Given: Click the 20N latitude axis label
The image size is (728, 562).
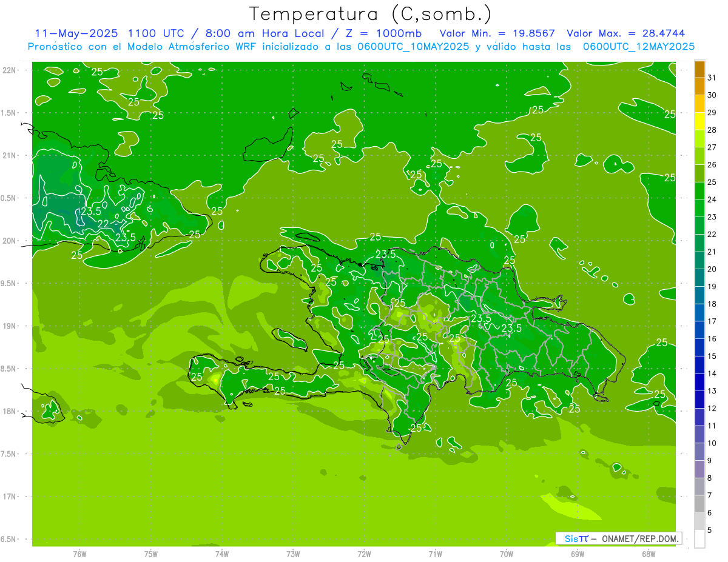Looking at the screenshot, I should (x=9, y=241).
